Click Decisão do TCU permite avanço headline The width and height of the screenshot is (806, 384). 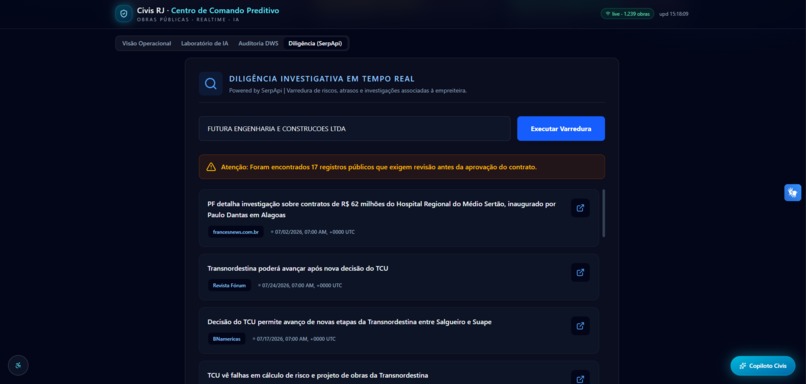coord(350,322)
